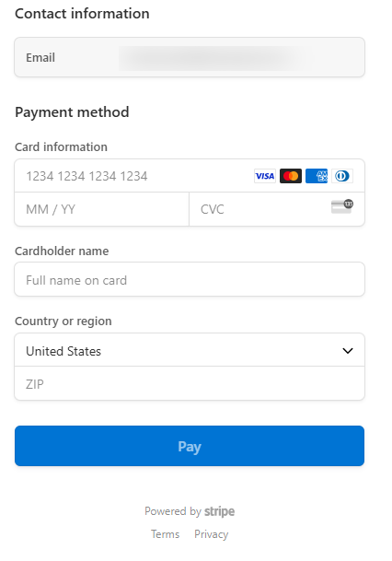The height and width of the screenshot is (561, 392).
Task: Click the Visa card brand icon
Action: [x=265, y=176]
